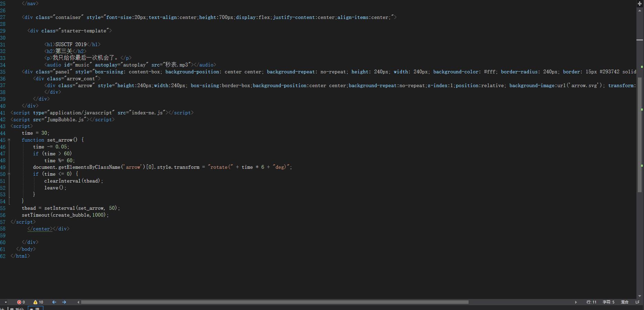
Task: Click the set_arrow function name
Action: (60, 140)
